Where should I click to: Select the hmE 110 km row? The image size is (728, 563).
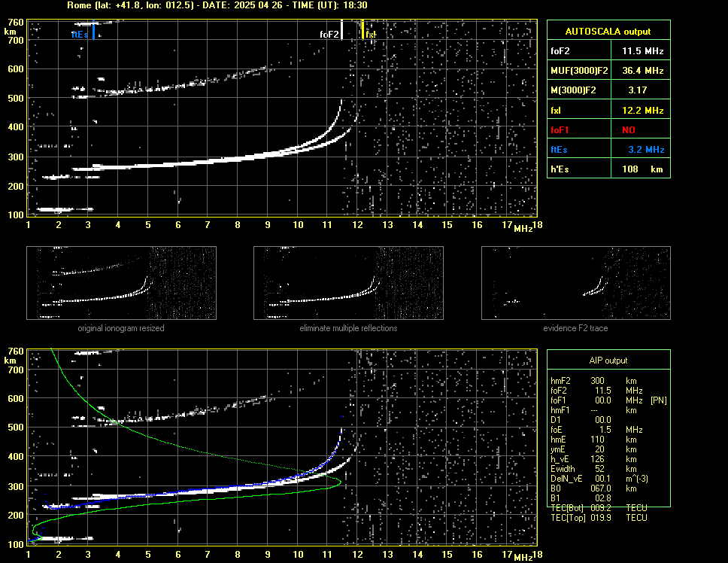click(x=593, y=440)
